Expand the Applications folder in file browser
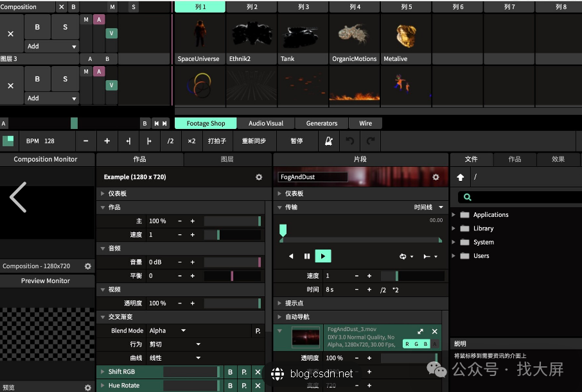The width and height of the screenshot is (582, 392). (455, 215)
